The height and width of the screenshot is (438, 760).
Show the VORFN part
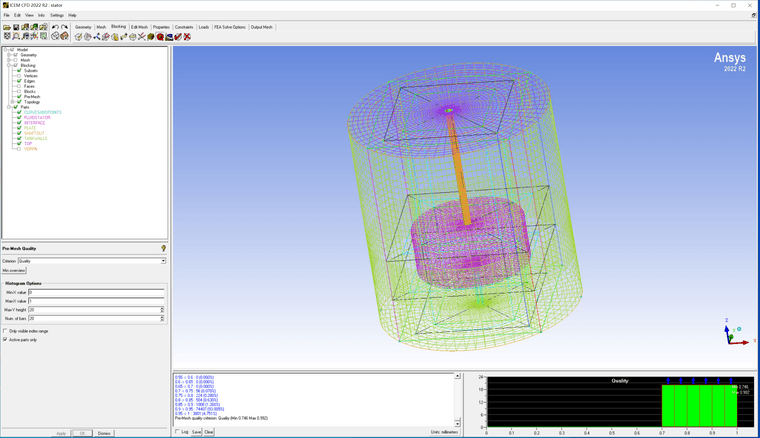(x=19, y=149)
